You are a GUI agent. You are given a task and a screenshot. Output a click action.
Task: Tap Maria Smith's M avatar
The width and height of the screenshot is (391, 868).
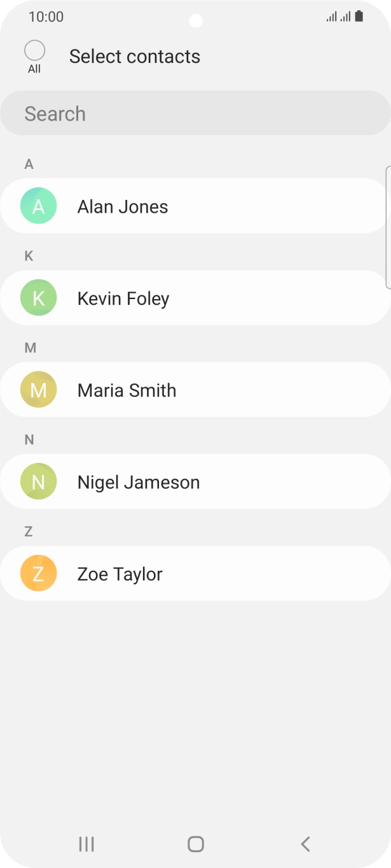39,390
